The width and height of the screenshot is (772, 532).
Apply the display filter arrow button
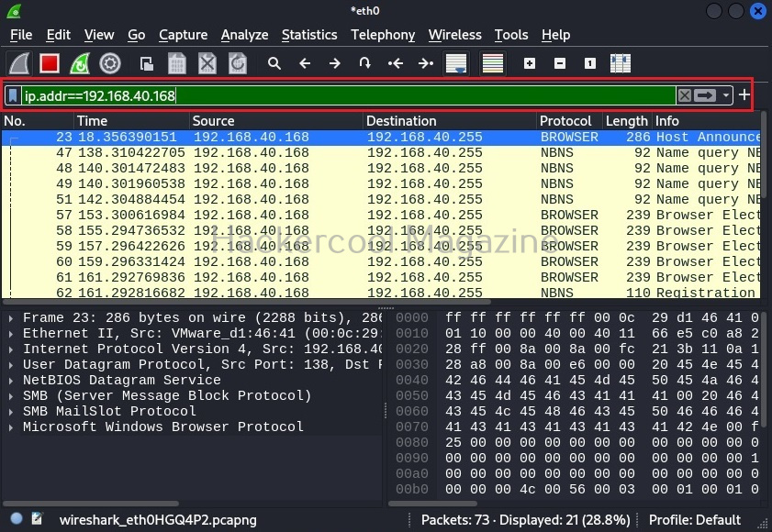pos(705,95)
